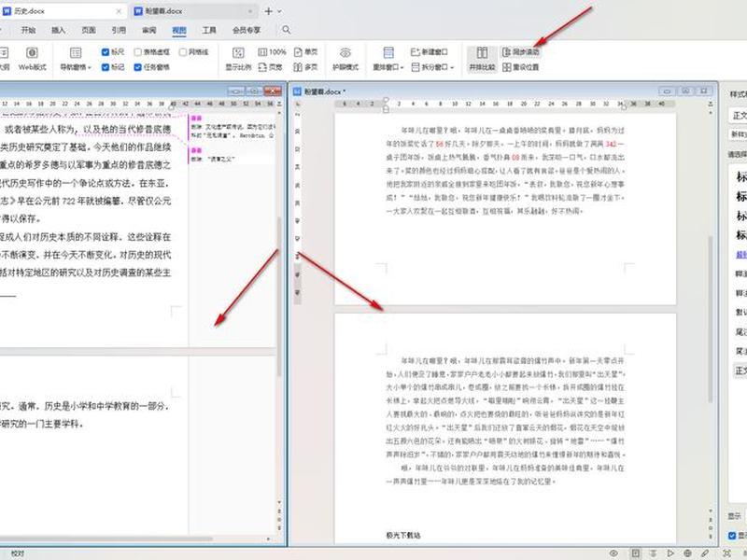Open the 审阅 Review ribbon tab
The width and height of the screenshot is (747, 560).
pos(149,30)
